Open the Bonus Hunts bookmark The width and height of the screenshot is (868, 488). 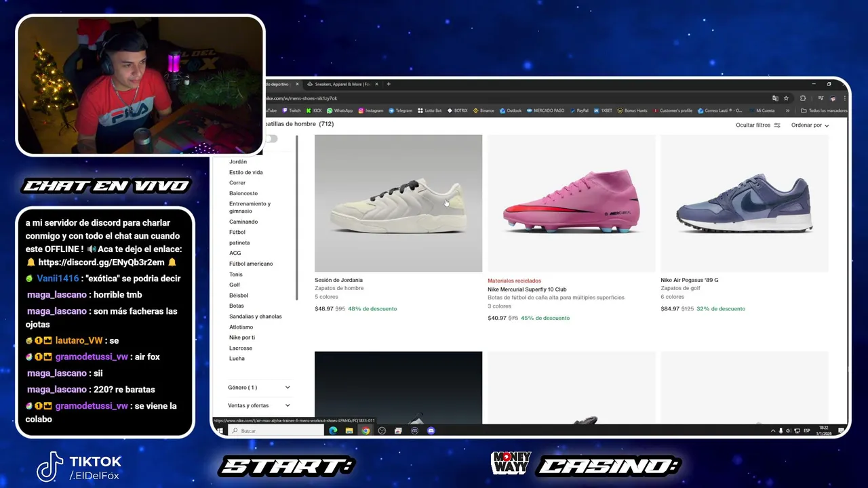(632, 110)
